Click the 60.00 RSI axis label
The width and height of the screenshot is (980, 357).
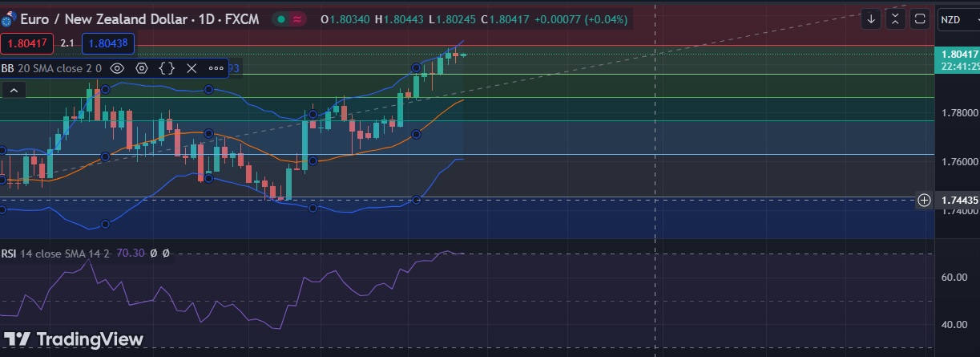coord(954,278)
